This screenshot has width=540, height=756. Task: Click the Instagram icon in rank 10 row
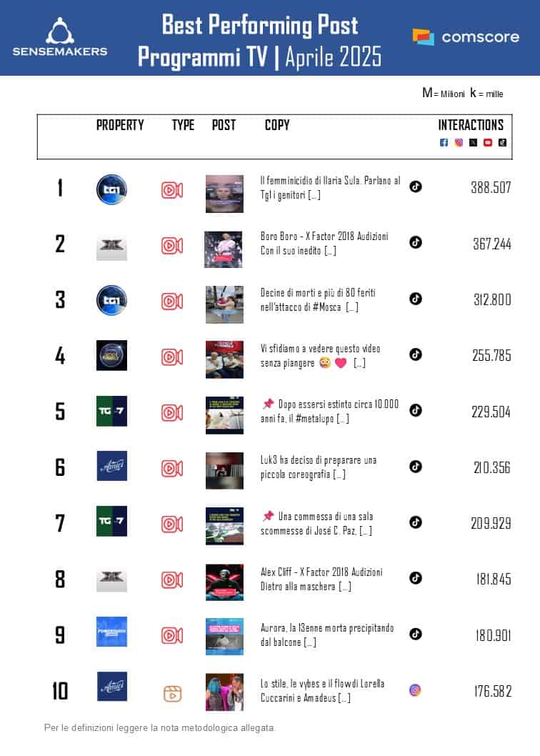pos(416,690)
